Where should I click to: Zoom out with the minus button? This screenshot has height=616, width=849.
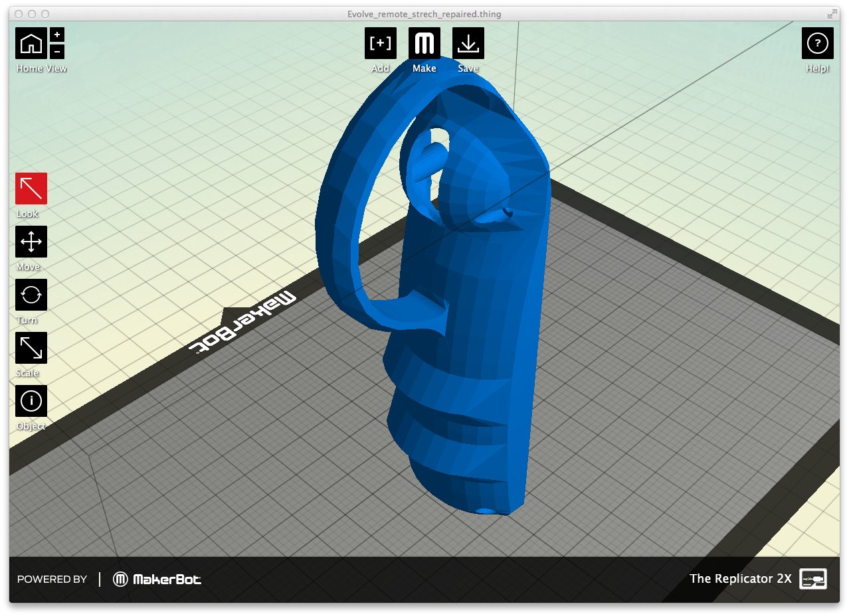tap(58, 51)
